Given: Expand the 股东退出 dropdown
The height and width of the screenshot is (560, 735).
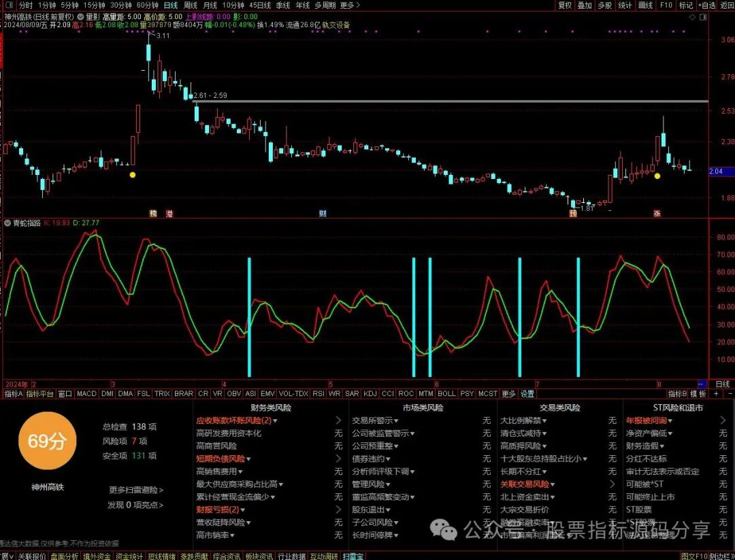Looking at the screenshot, I should (389, 510).
